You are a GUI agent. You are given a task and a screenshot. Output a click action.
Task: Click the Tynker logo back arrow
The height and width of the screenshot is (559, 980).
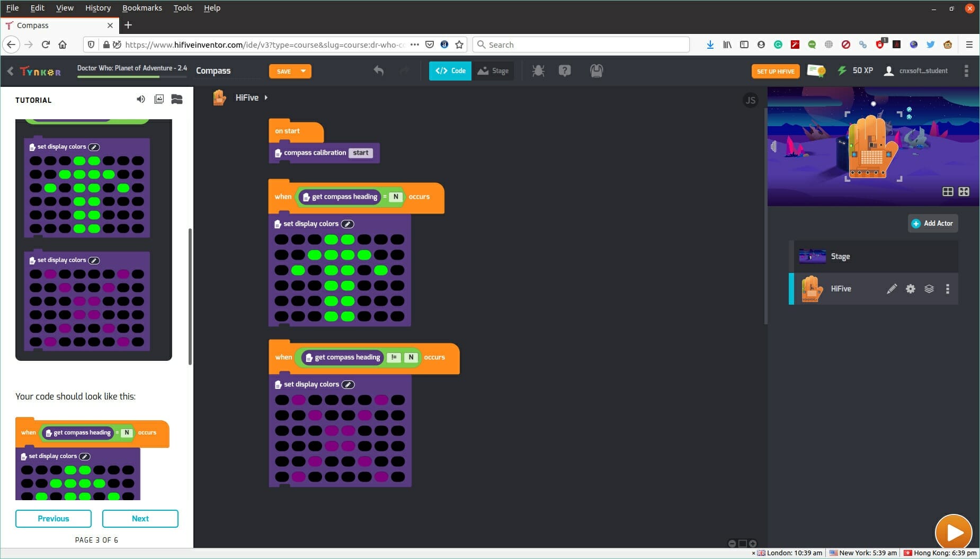click(11, 71)
